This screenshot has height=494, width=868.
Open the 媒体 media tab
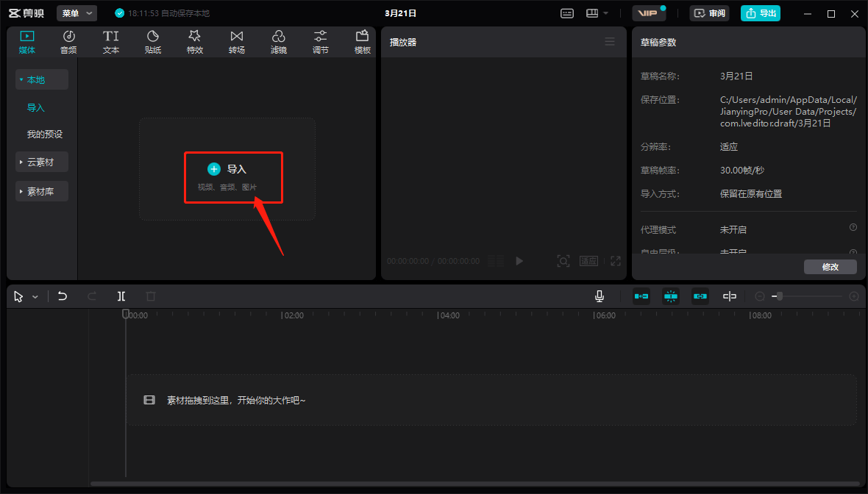pos(26,42)
